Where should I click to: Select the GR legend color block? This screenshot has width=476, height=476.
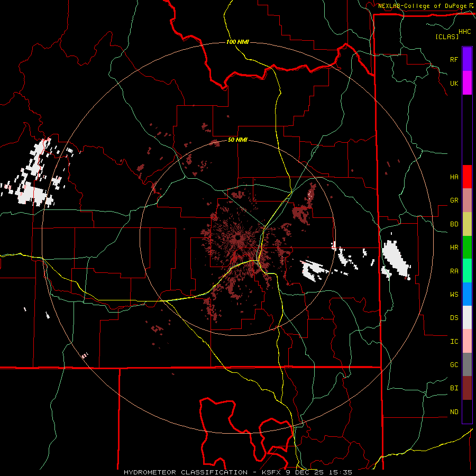click(467, 200)
